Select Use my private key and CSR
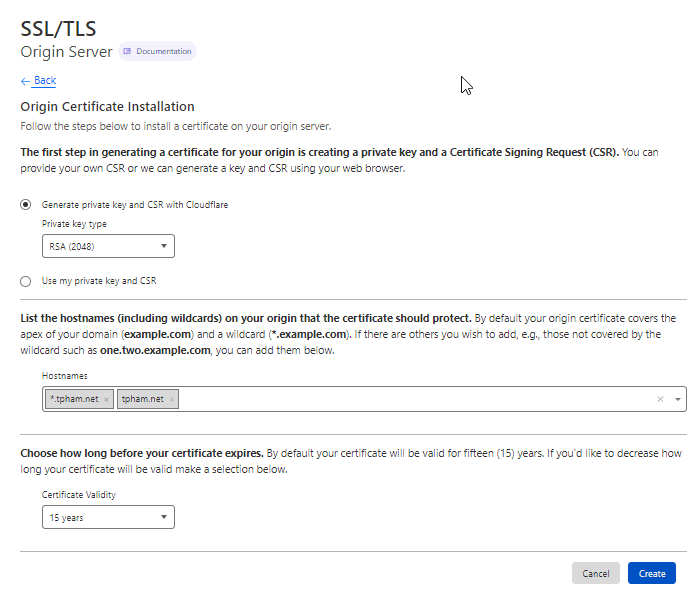 (x=26, y=281)
